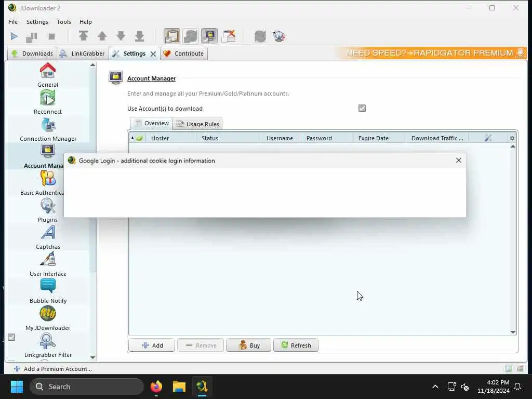Screen dimensions: 532x399
Task: Open My.JDownloader settings
Action: pyautogui.click(x=48, y=318)
